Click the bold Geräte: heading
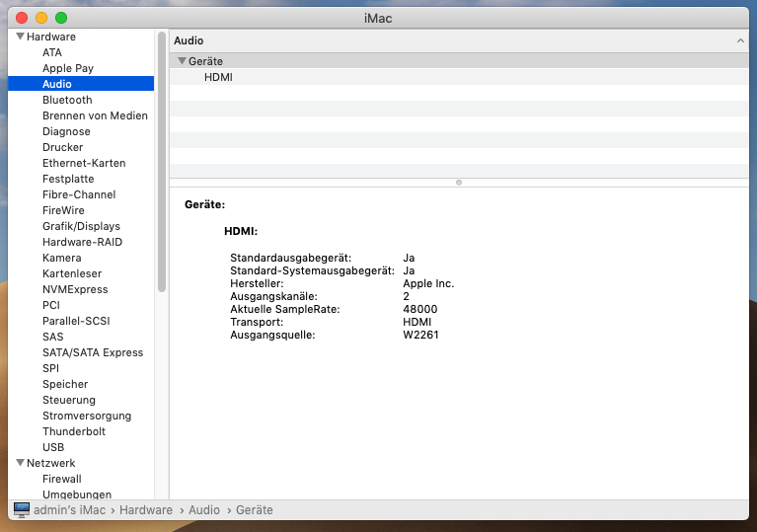Viewport: 757px width, 532px height. (x=204, y=204)
